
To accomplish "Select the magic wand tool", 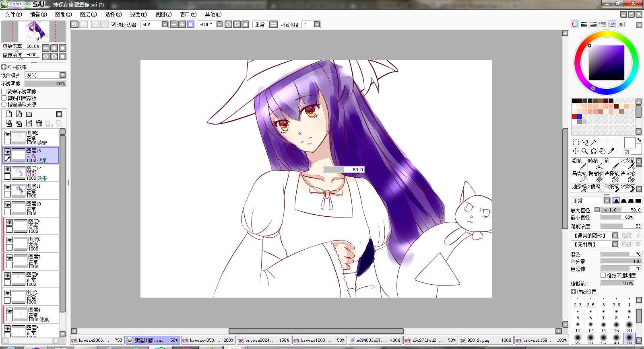I will pyautogui.click(x=594, y=142).
